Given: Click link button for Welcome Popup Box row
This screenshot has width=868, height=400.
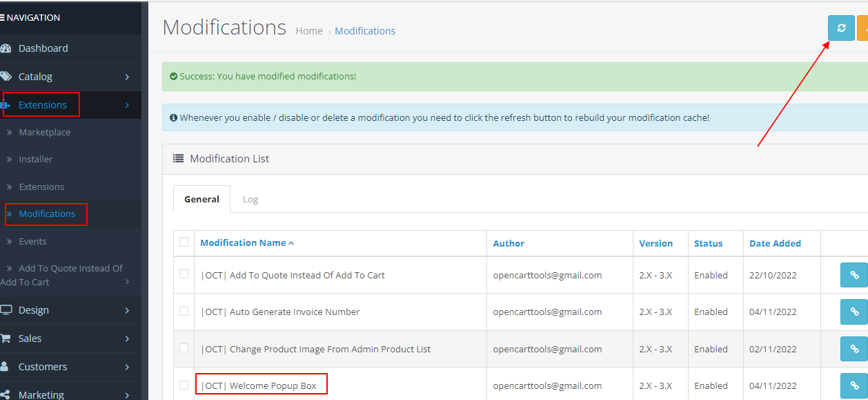Looking at the screenshot, I should click(854, 385).
